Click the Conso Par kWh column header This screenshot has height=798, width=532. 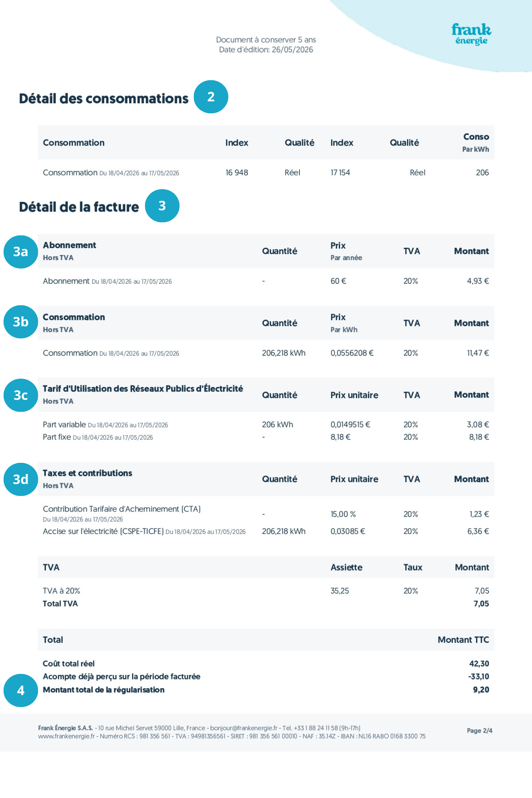(476, 142)
